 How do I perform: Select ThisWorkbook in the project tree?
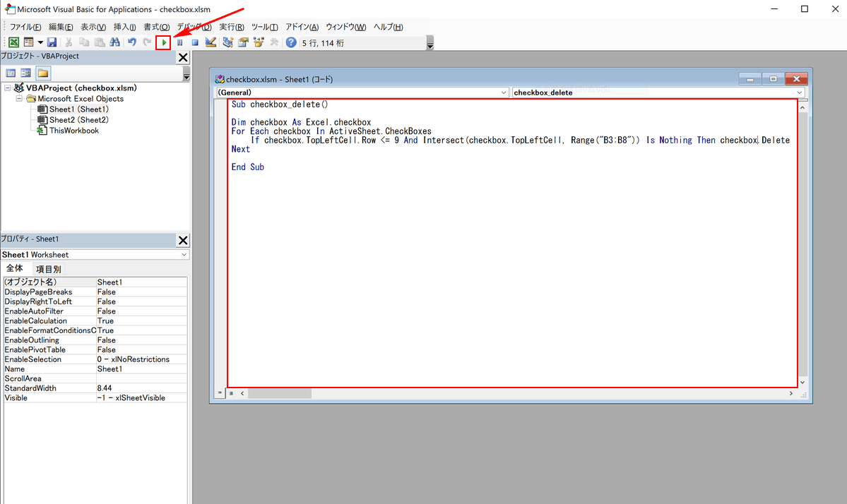[x=73, y=131]
